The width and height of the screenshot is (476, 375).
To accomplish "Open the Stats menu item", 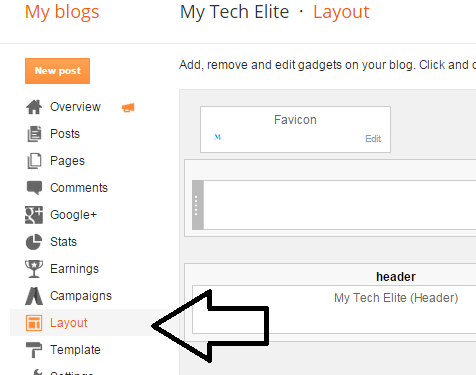I will click(63, 242).
